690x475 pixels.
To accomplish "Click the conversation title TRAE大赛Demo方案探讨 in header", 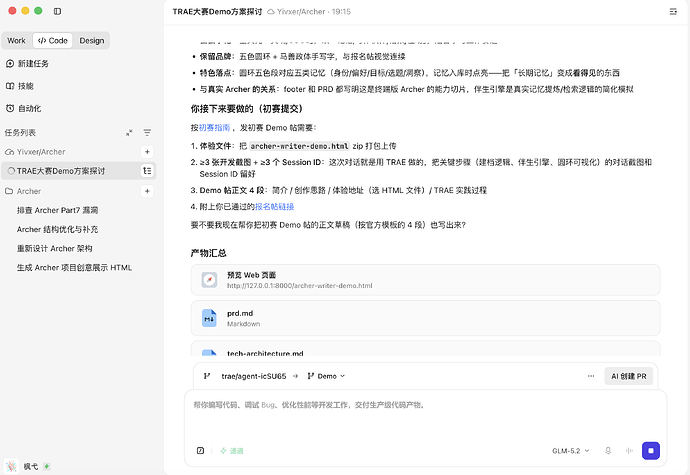I will (x=217, y=11).
